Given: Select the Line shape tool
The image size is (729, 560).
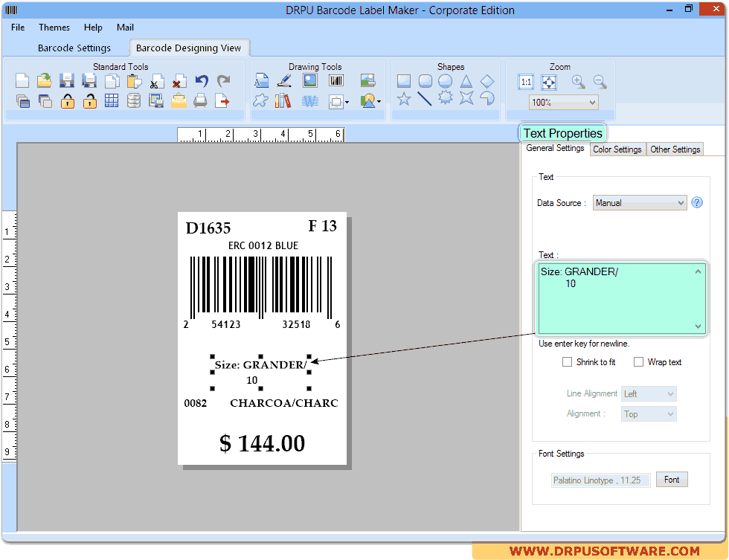Looking at the screenshot, I should click(425, 98).
